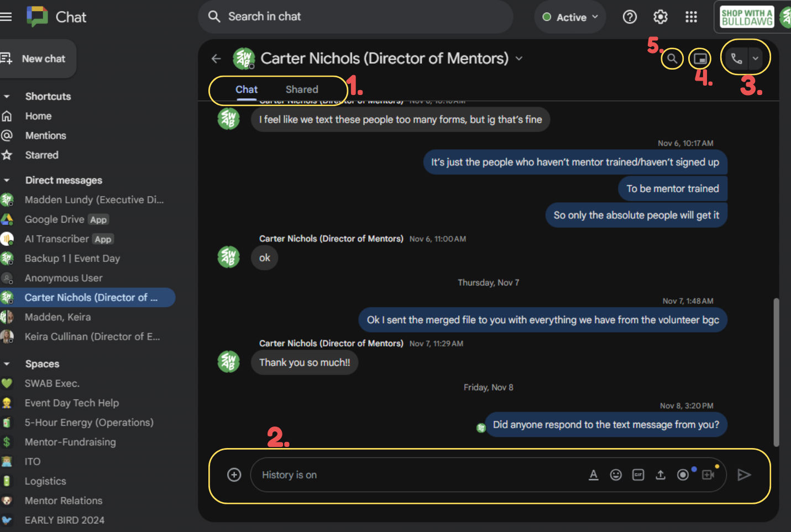Open the Google apps grid
Screen dimensions: 791x532
(x=691, y=17)
